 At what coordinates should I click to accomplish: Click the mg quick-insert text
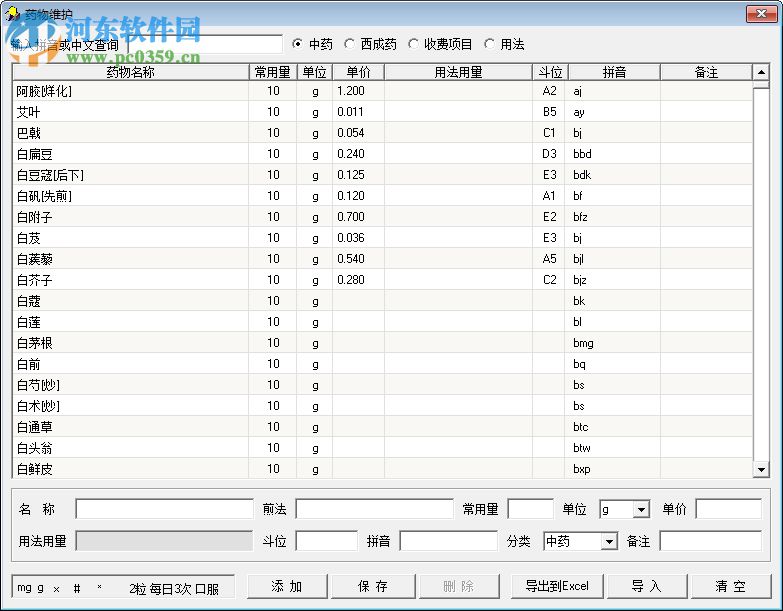click(x=24, y=588)
